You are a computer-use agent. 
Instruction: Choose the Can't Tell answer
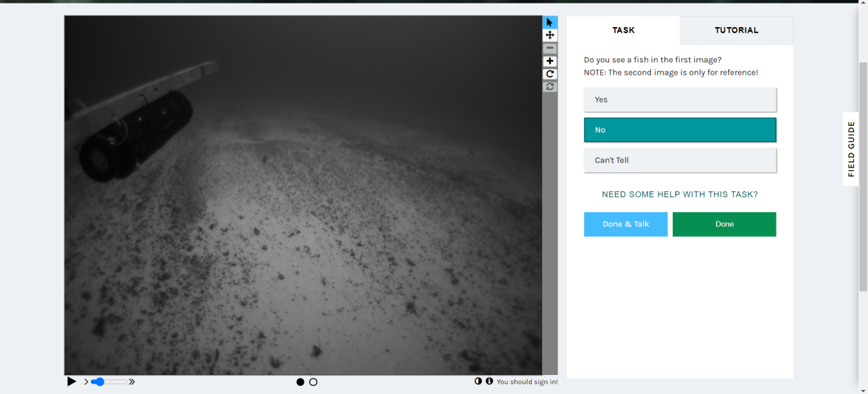(x=680, y=161)
